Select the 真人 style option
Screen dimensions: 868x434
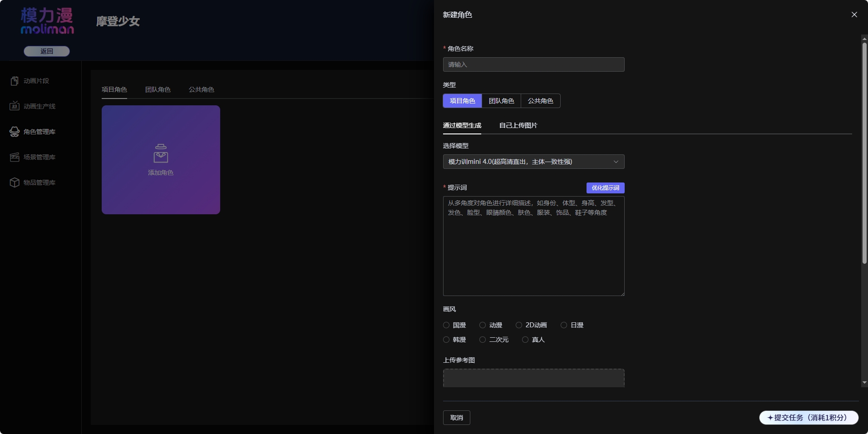coord(525,340)
